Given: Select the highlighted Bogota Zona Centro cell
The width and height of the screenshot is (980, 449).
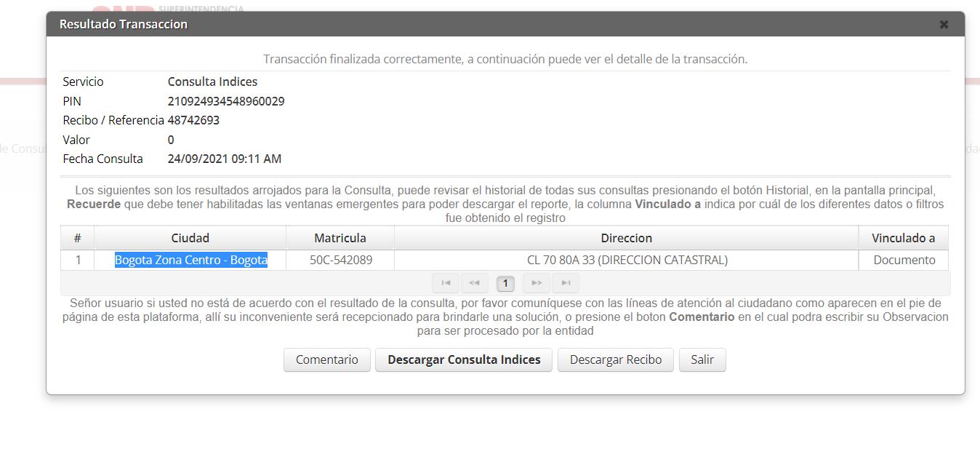Looking at the screenshot, I should 190,260.
